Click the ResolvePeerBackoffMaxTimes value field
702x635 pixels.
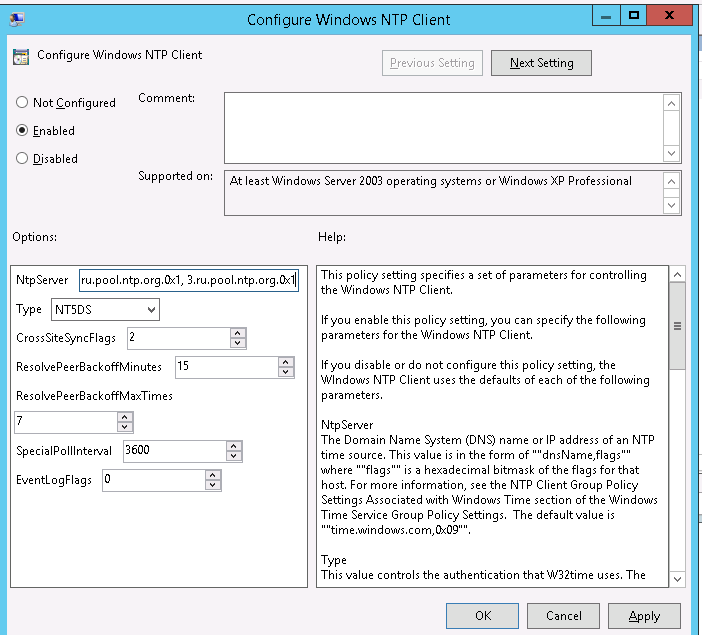click(66, 422)
